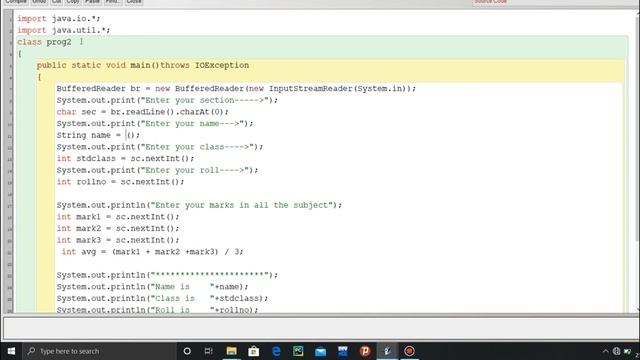Viewport: 640px width, 360px height.
Task: Click the Undo button in editor toolbar
Action: (39, 2)
